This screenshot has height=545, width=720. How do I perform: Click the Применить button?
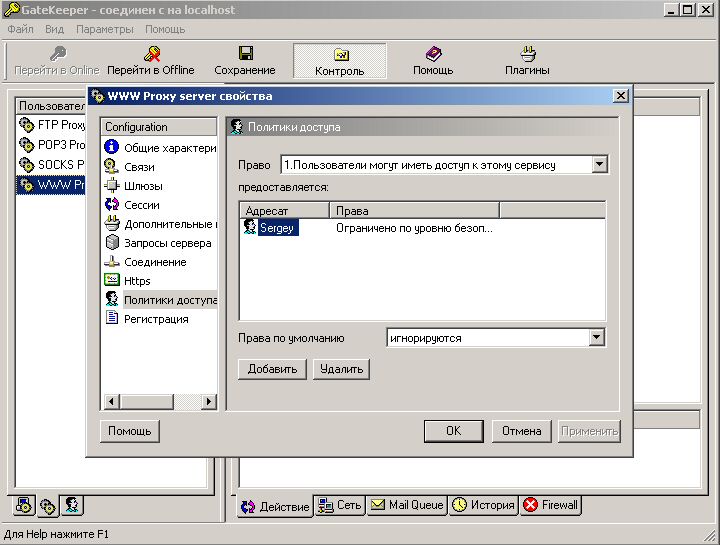(x=589, y=431)
